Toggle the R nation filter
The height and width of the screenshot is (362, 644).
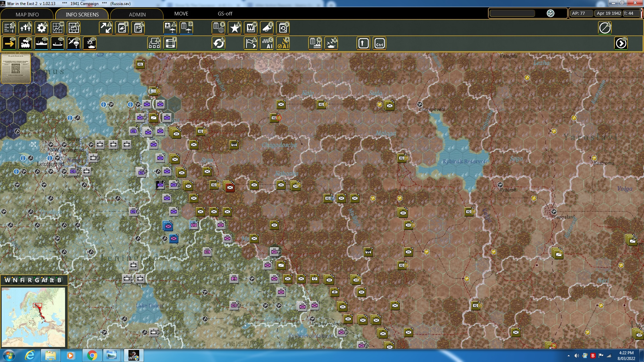pos(30,280)
